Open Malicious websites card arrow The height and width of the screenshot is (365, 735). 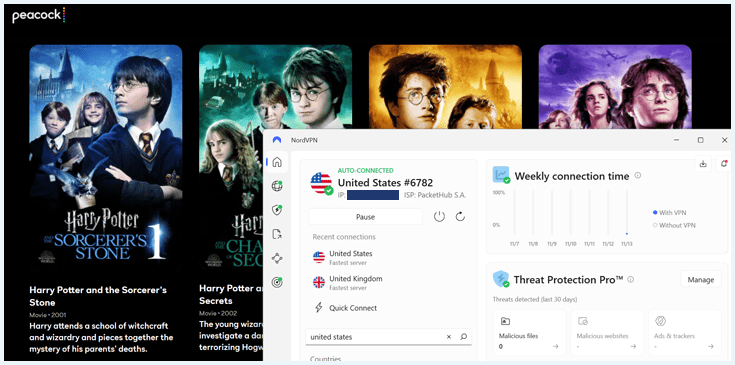coord(633,347)
